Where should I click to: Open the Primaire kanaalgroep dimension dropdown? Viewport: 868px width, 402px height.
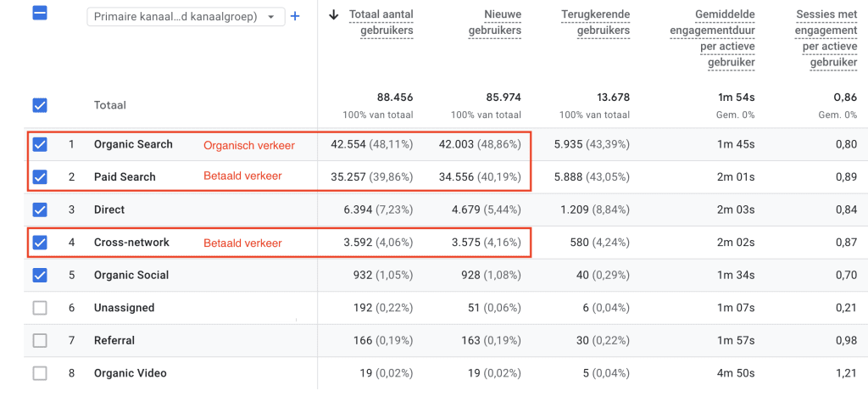[186, 17]
